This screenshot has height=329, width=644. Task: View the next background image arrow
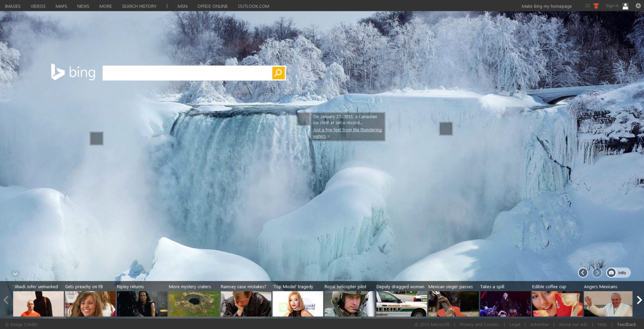click(x=597, y=272)
